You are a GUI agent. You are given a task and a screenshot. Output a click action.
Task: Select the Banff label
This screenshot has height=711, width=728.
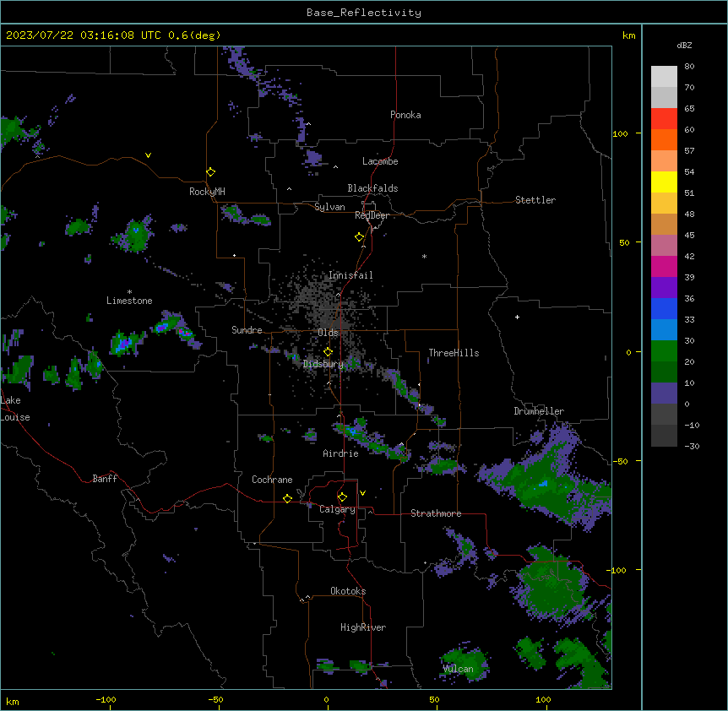pos(105,479)
